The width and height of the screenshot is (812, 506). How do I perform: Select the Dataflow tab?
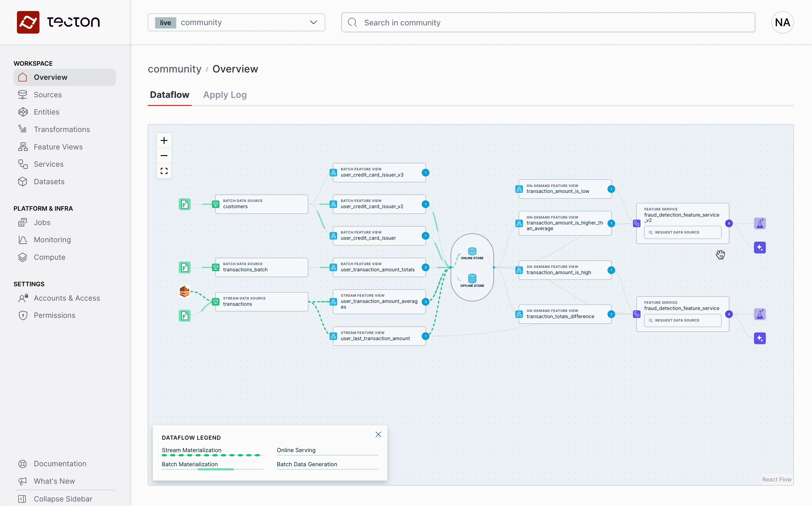tap(169, 95)
